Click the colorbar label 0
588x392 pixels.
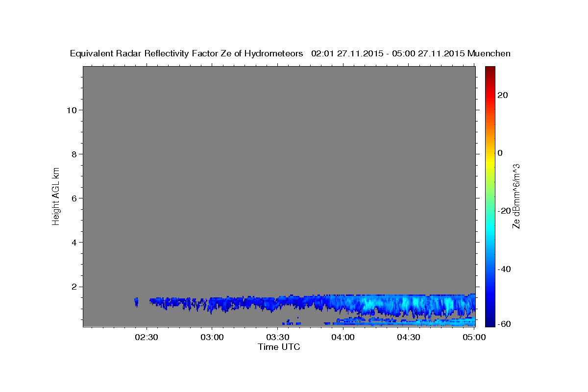pyautogui.click(x=500, y=153)
